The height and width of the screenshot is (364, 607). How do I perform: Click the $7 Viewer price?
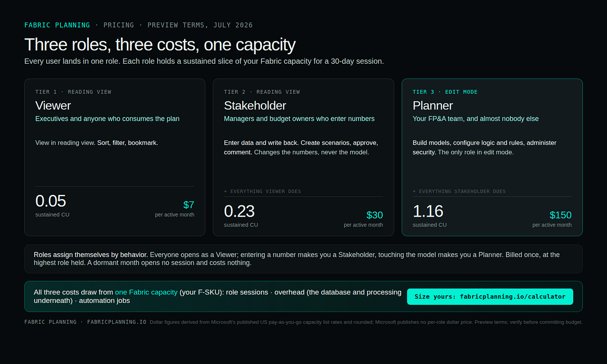click(x=189, y=205)
